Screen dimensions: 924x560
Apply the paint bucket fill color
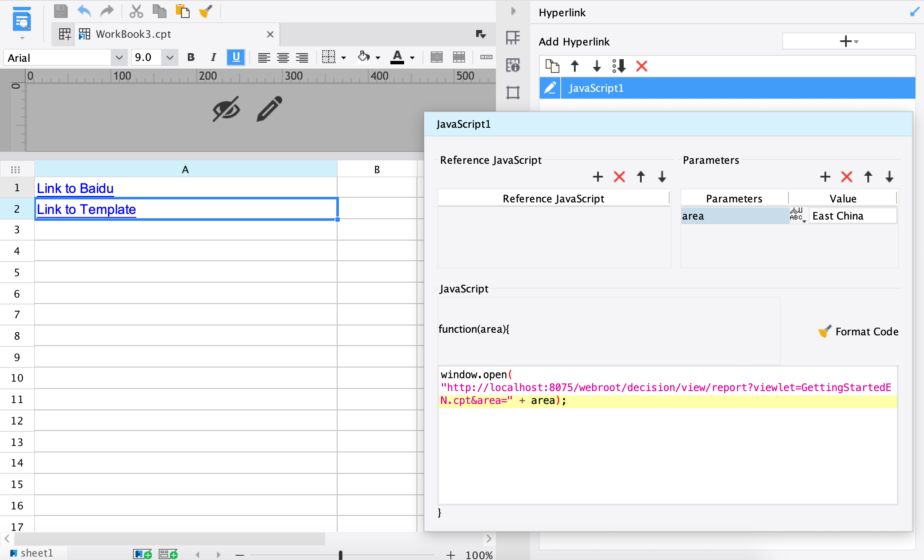pos(364,57)
